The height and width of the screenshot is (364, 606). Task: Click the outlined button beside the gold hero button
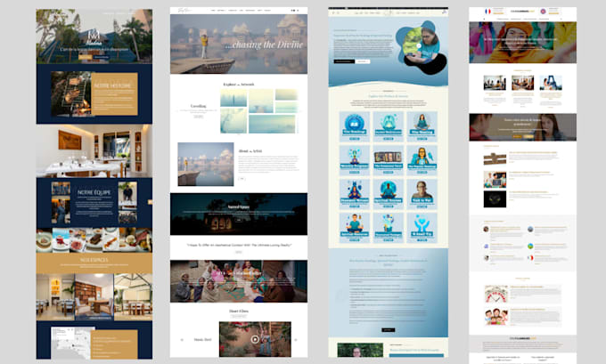[102, 57]
